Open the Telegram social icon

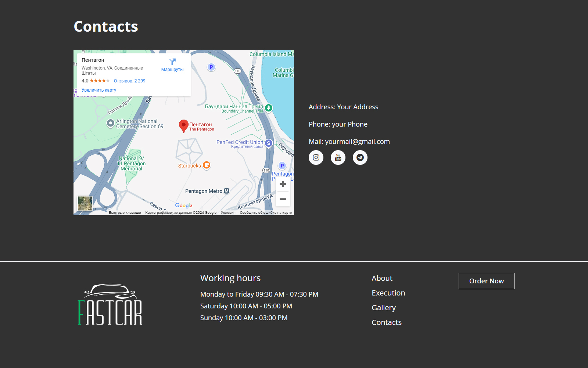pyautogui.click(x=360, y=158)
